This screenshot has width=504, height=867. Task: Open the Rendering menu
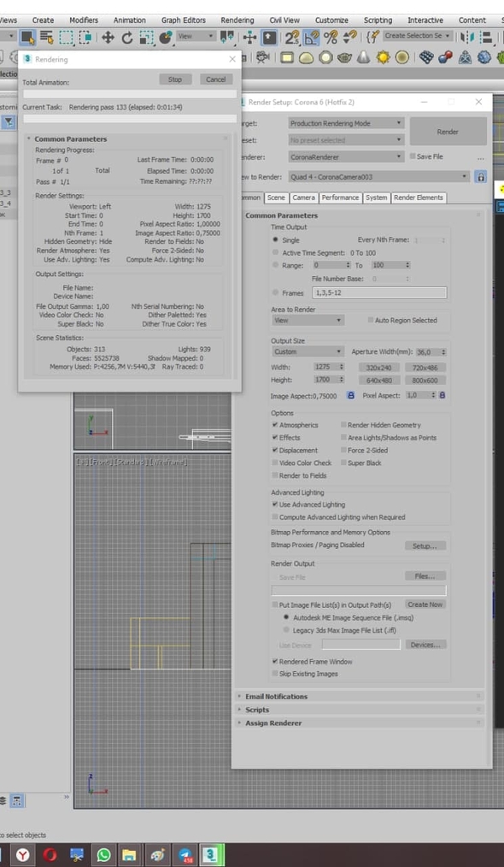point(237,20)
